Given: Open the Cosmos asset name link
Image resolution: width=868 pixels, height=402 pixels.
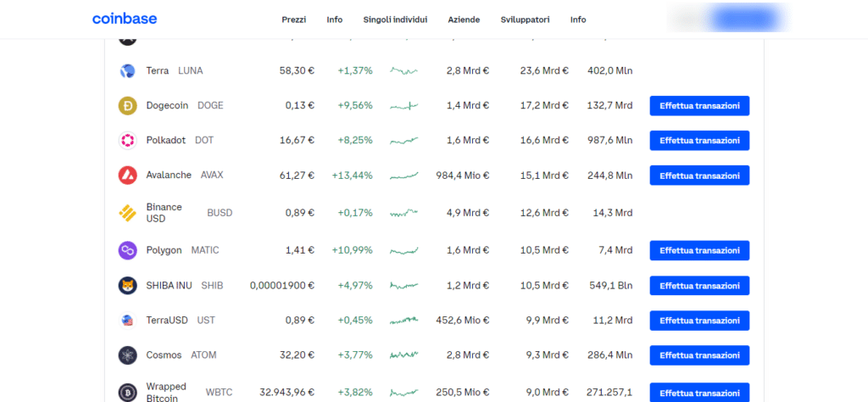Looking at the screenshot, I should point(164,355).
